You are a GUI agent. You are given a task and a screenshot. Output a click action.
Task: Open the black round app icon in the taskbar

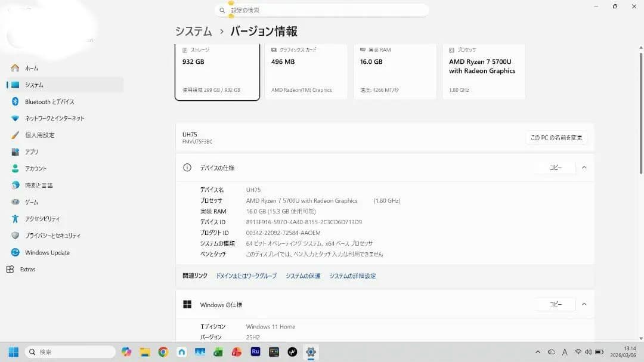(x=292, y=352)
